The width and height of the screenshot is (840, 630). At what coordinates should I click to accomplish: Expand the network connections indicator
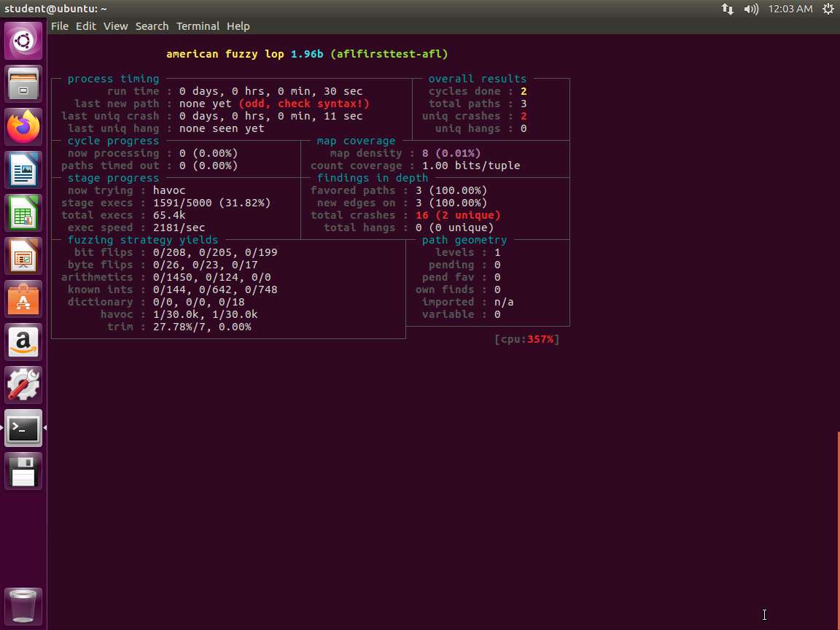pyautogui.click(x=728, y=9)
